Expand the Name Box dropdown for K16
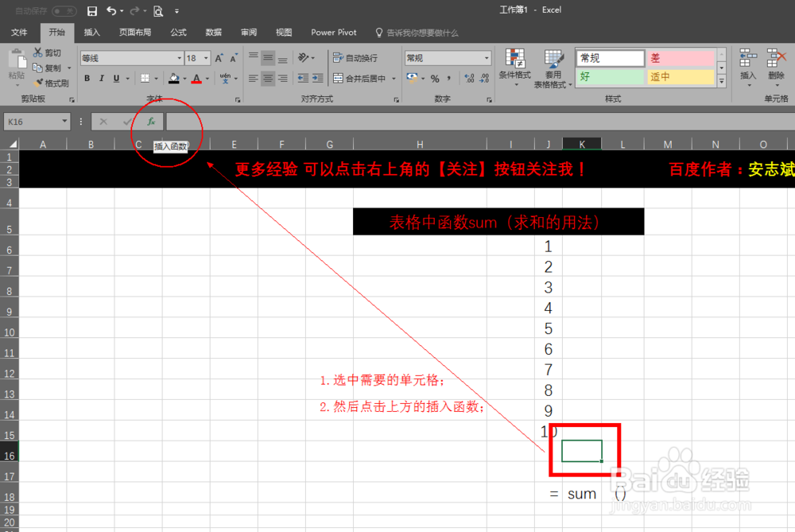Image resolution: width=795 pixels, height=532 pixels. tap(64, 121)
